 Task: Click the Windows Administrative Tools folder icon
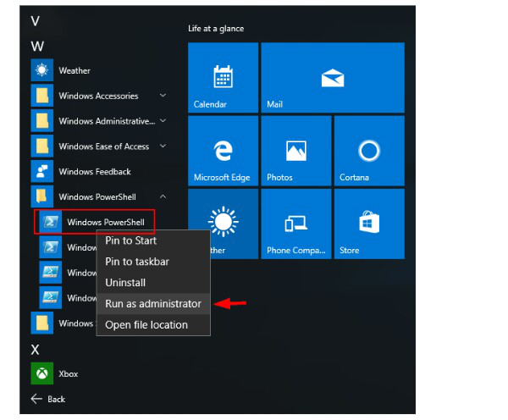click(x=41, y=120)
